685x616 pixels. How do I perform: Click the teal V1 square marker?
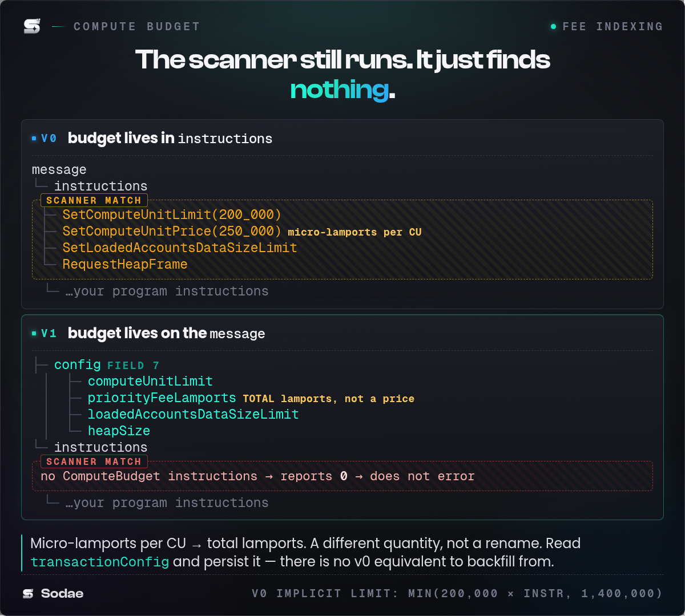(34, 334)
